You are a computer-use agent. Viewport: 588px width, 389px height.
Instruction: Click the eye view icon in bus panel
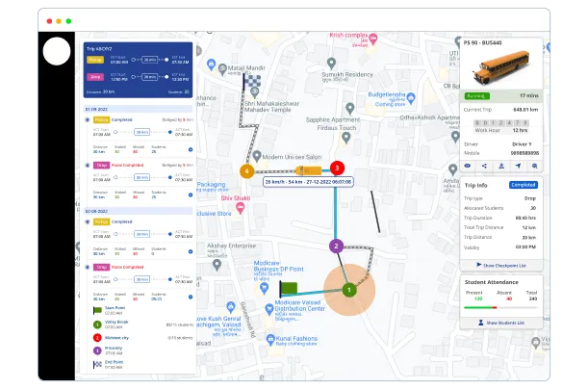(x=468, y=166)
